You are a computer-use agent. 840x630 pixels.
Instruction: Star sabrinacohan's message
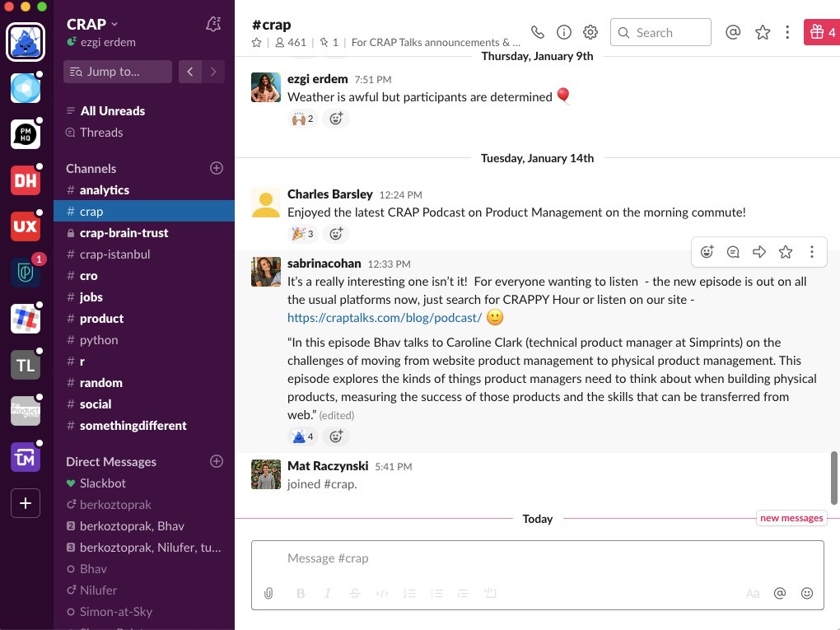(786, 252)
